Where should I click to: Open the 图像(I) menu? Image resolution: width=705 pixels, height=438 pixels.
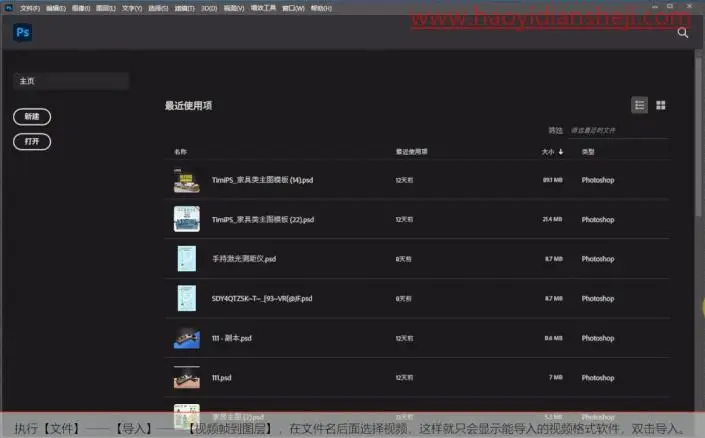click(81, 8)
